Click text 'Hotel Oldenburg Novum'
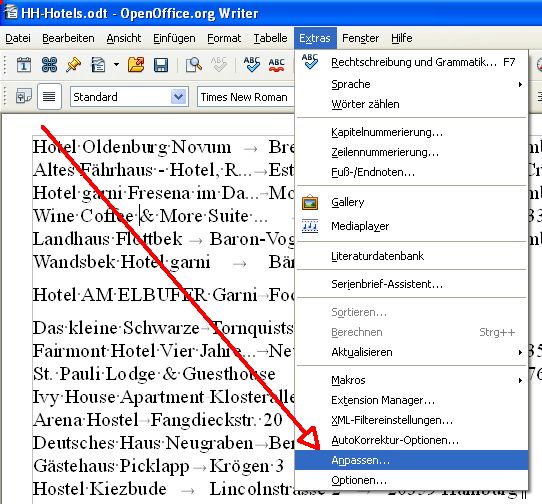The image size is (542, 504). (132, 147)
